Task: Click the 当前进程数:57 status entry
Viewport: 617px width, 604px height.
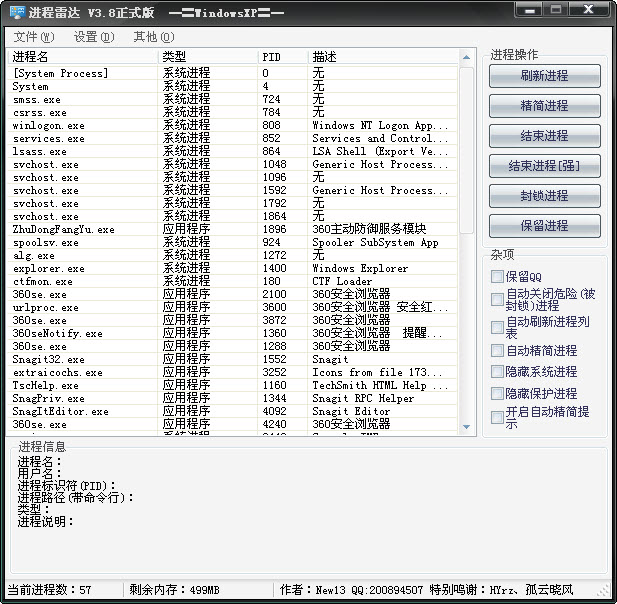Action: [x=50, y=589]
